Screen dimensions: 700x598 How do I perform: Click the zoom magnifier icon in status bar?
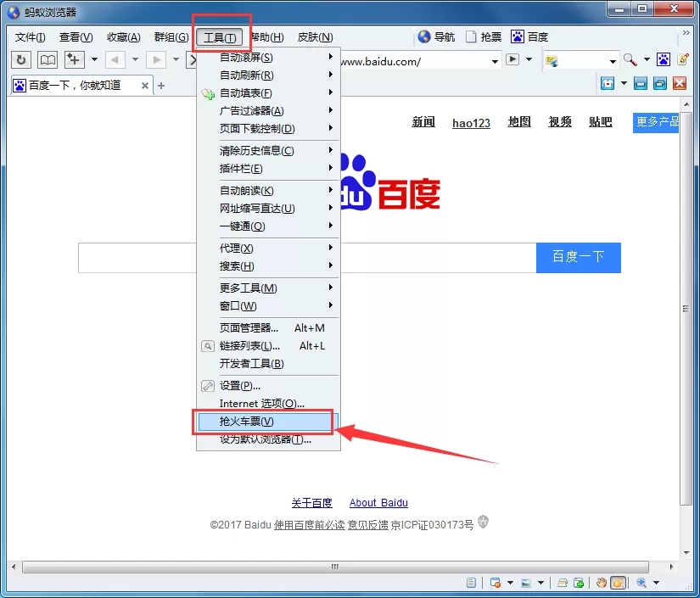(x=641, y=583)
